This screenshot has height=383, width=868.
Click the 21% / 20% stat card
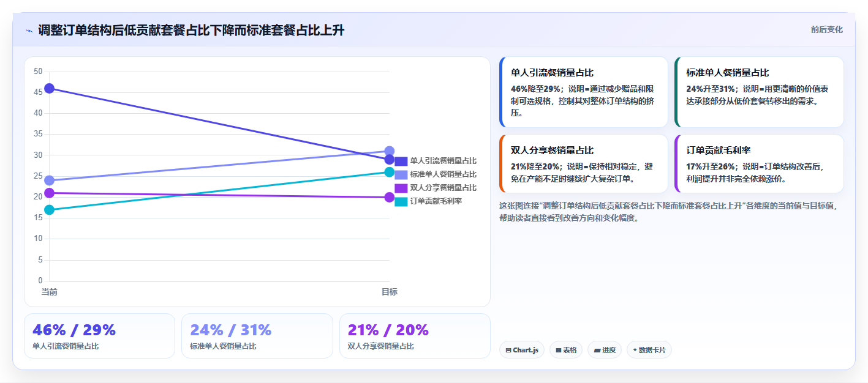click(x=415, y=336)
